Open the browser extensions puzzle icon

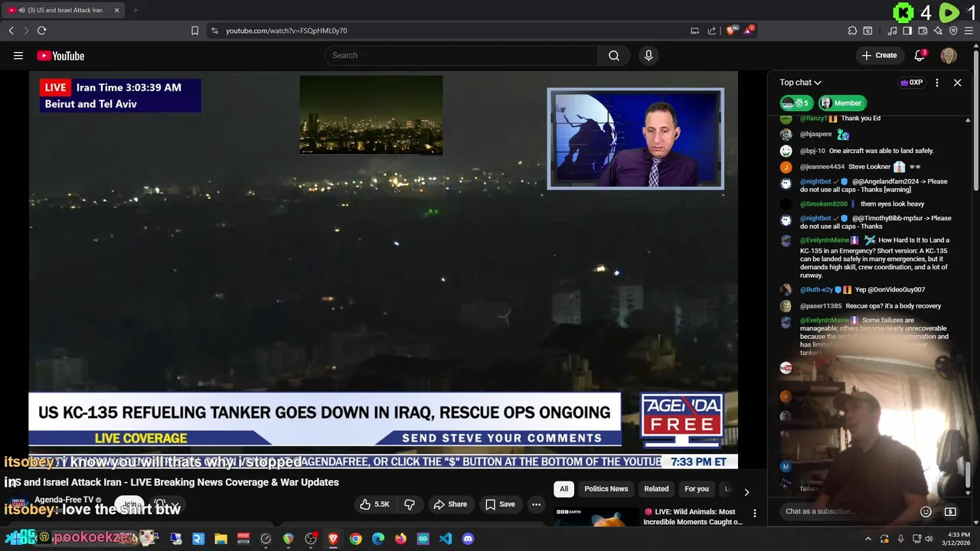click(x=852, y=31)
